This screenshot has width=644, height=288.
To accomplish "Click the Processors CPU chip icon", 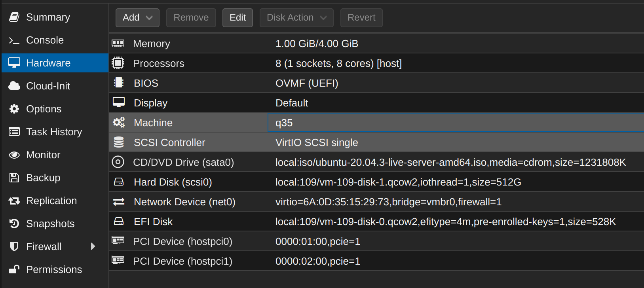I will 118,63.
